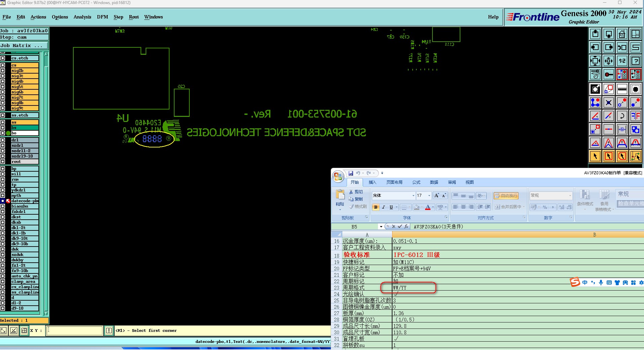Open font name dropdown showing 宋体
This screenshot has width=644, height=350.
[x=413, y=195]
